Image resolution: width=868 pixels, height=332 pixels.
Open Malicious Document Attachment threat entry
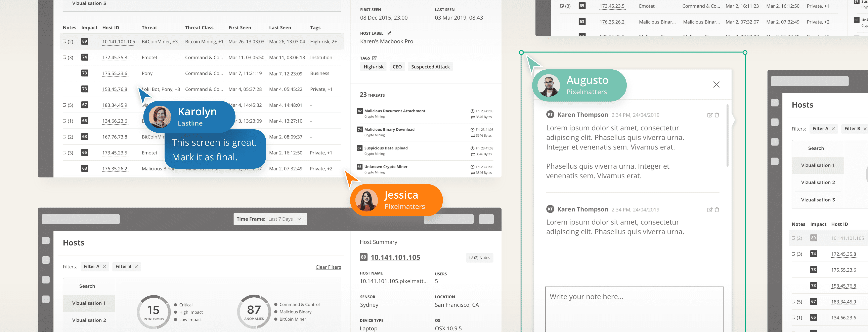click(395, 111)
